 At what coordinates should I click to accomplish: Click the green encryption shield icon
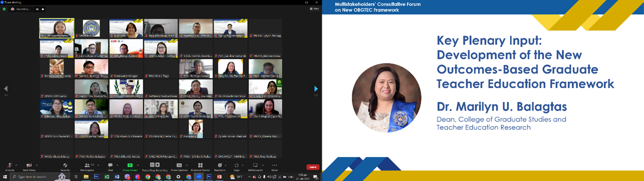pos(5,9)
